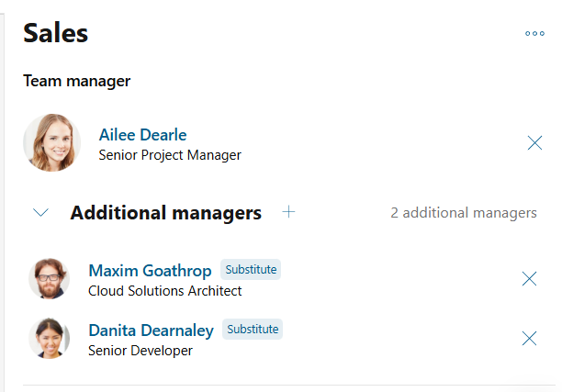Image resolution: width=562 pixels, height=392 pixels.
Task: Click Danita Dearnaley's profile photo
Action: click(x=49, y=338)
